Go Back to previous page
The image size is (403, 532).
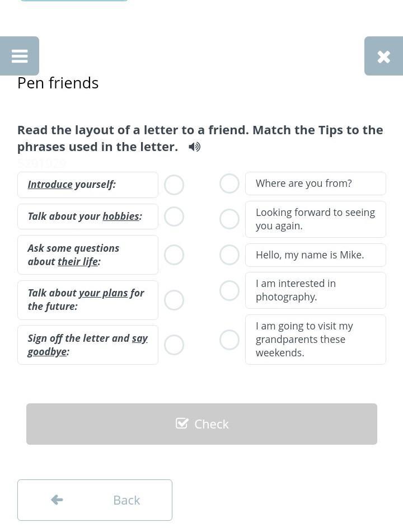coord(95,500)
